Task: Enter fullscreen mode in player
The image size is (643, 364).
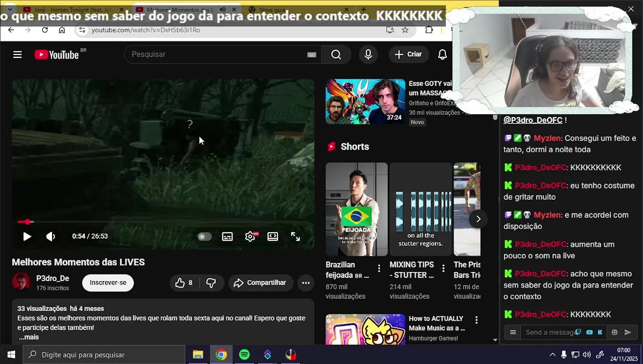Action: point(296,236)
